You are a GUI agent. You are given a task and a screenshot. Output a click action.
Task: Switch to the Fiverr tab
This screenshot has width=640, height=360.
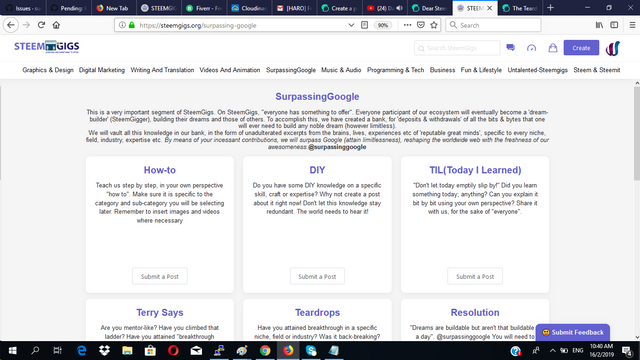click(x=204, y=8)
